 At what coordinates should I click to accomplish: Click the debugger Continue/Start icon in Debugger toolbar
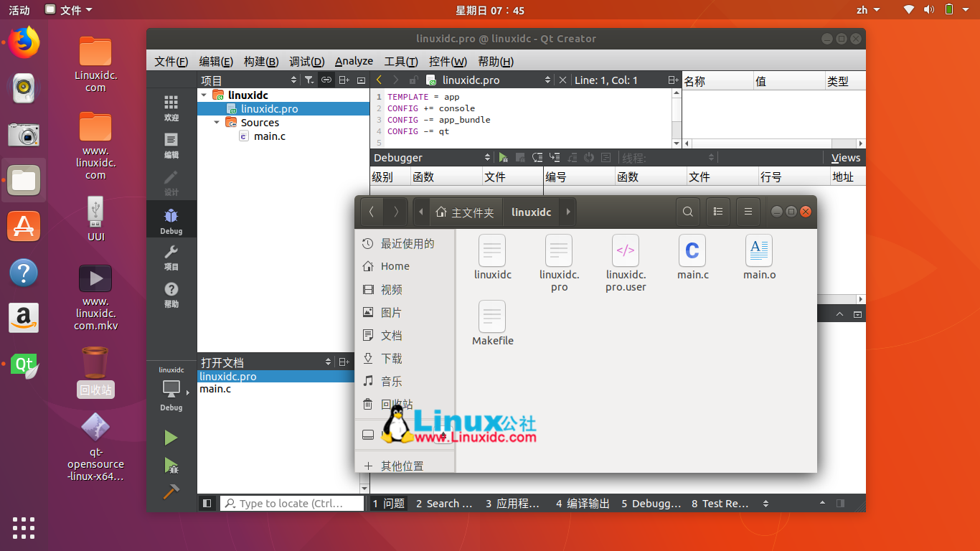(x=504, y=158)
